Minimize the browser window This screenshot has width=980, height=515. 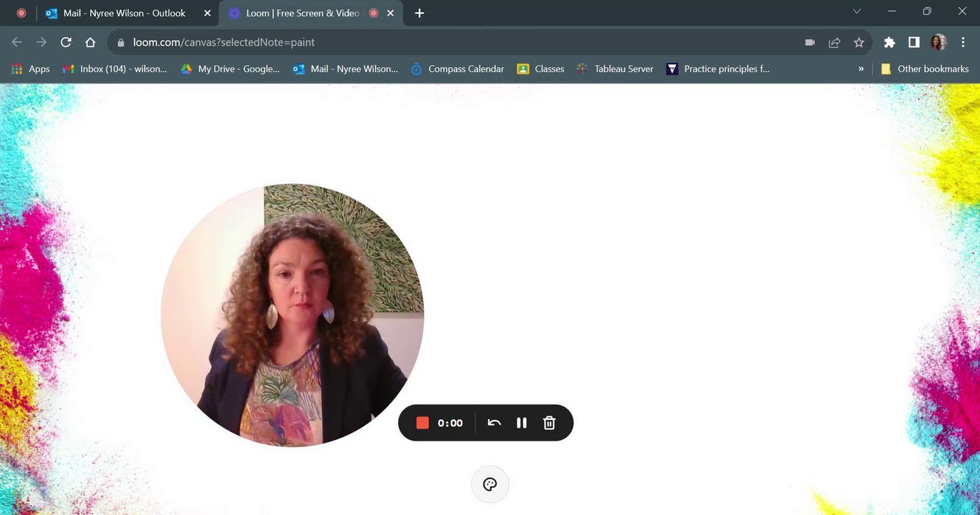pos(891,11)
